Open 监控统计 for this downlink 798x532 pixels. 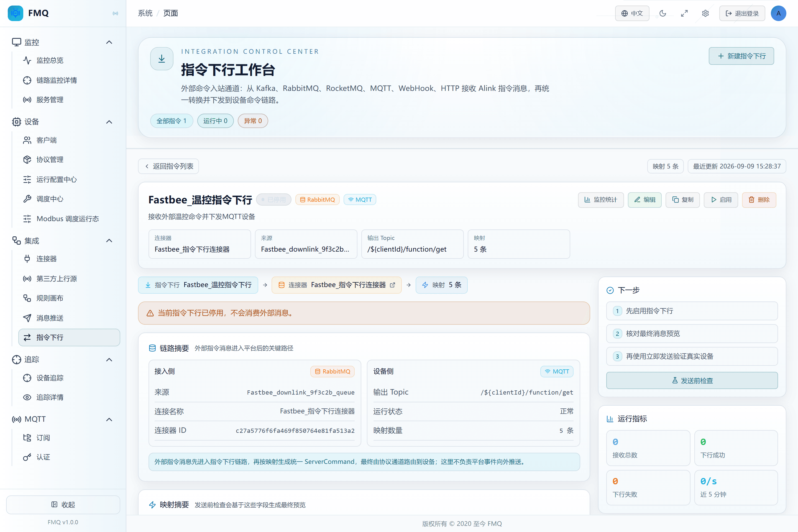600,200
